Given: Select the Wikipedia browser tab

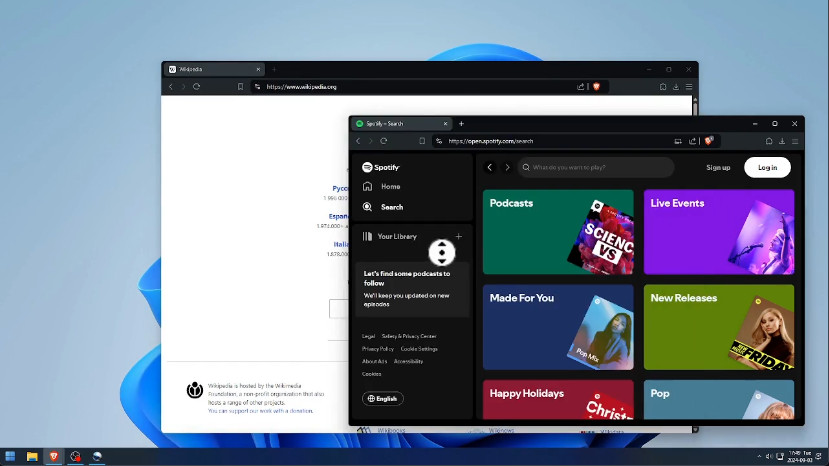Looking at the screenshot, I should [214, 69].
